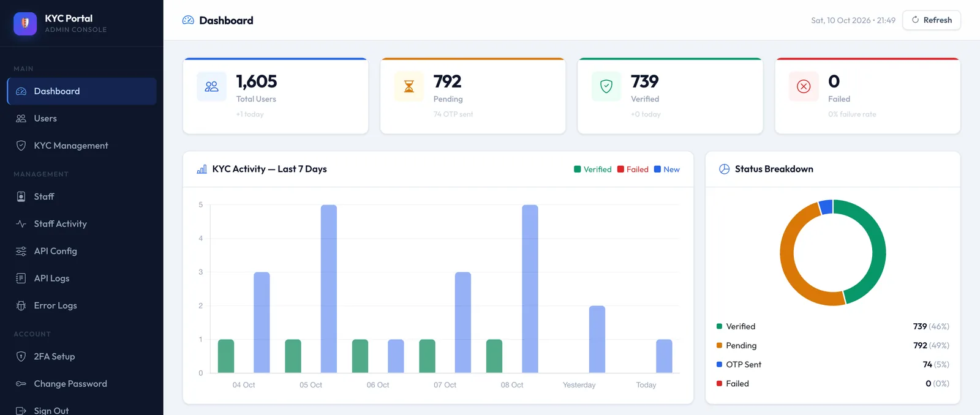Click the Failed row in Status Breakdown
This screenshot has height=415, width=980.
tap(833, 383)
